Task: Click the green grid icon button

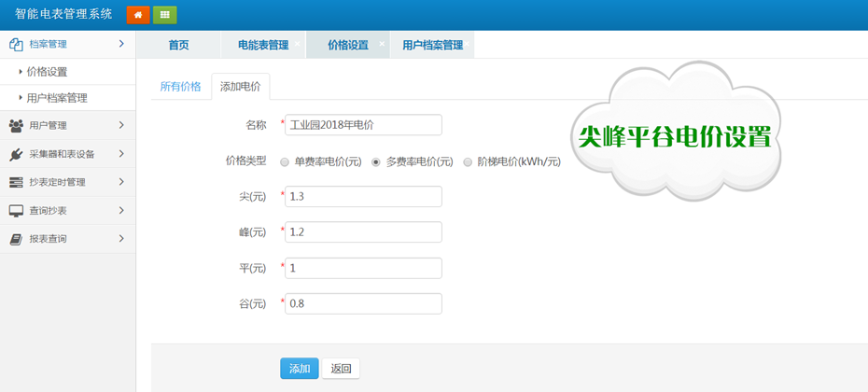Action: [x=165, y=15]
